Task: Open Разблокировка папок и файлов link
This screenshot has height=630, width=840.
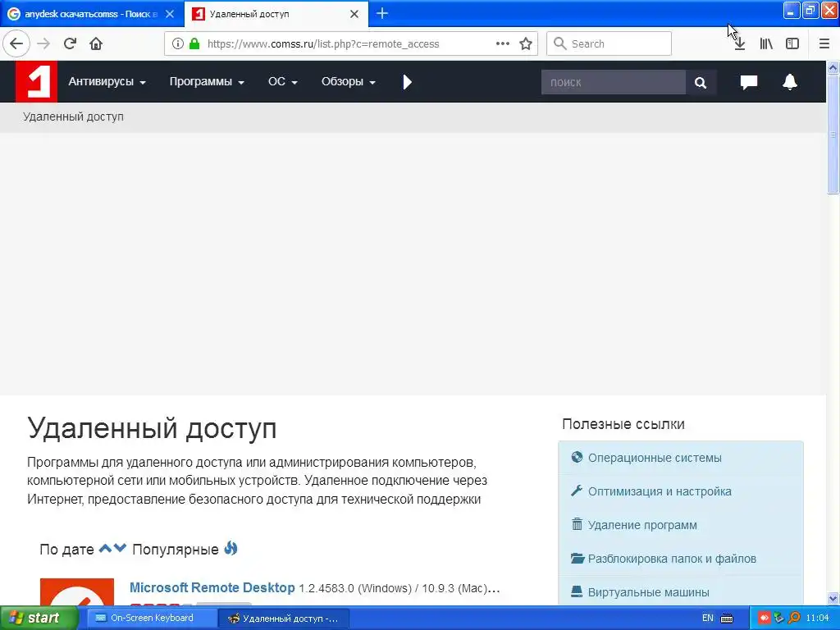Action: coord(672,559)
